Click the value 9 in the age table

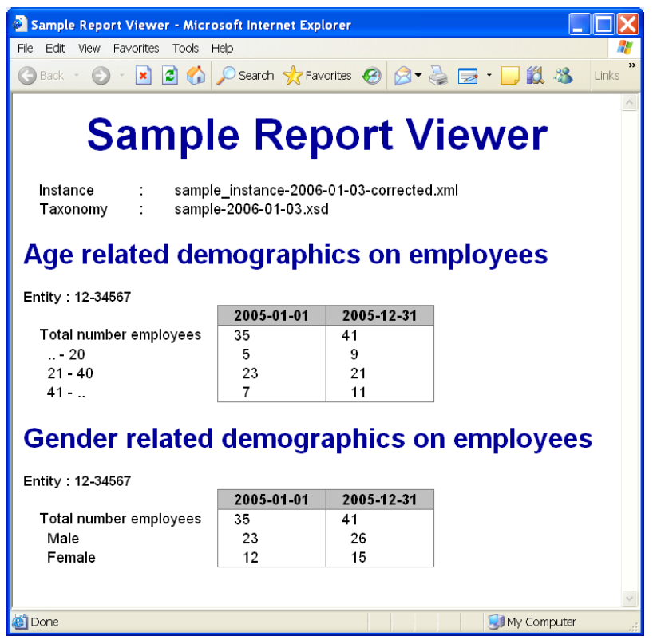(x=354, y=354)
